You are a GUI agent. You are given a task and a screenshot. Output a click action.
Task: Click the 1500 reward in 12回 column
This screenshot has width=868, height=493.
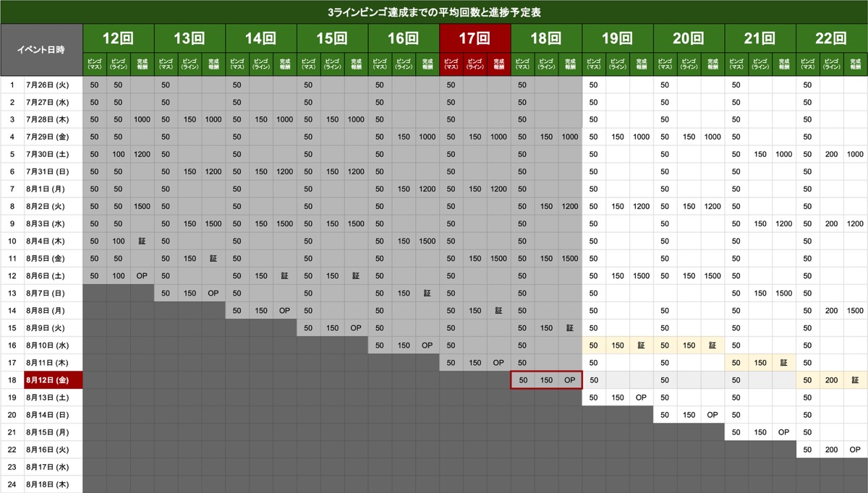(142, 207)
